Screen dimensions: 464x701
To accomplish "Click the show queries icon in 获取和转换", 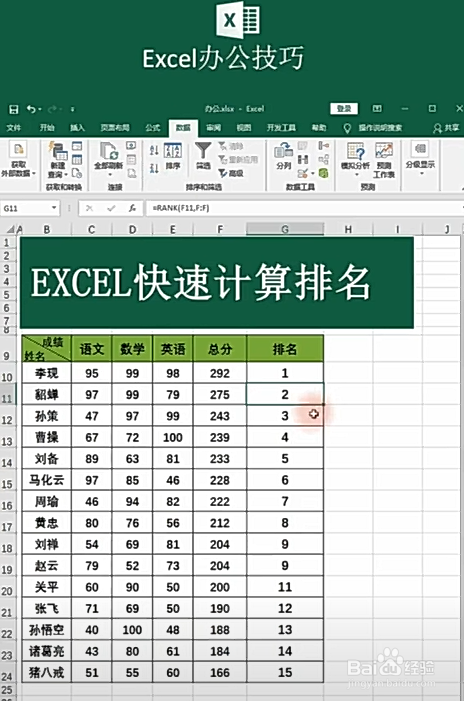I will (77, 146).
